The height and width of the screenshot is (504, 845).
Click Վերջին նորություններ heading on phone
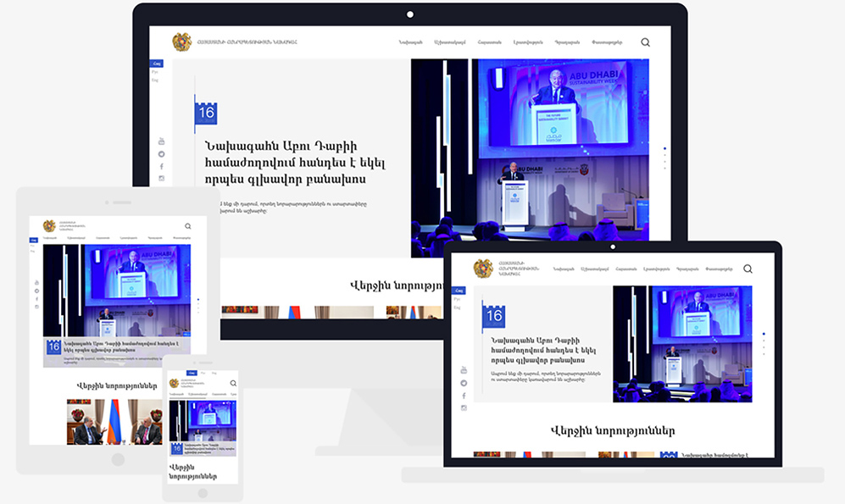tap(193, 472)
